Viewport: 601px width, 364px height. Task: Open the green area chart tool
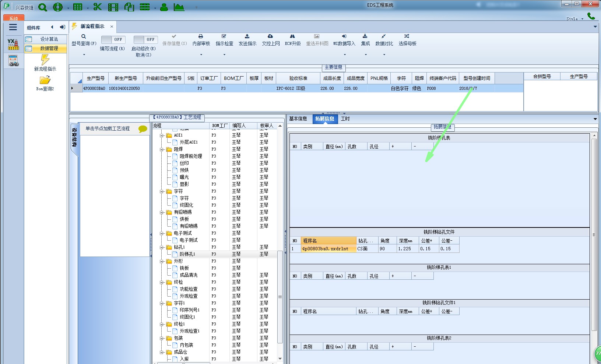click(179, 7)
